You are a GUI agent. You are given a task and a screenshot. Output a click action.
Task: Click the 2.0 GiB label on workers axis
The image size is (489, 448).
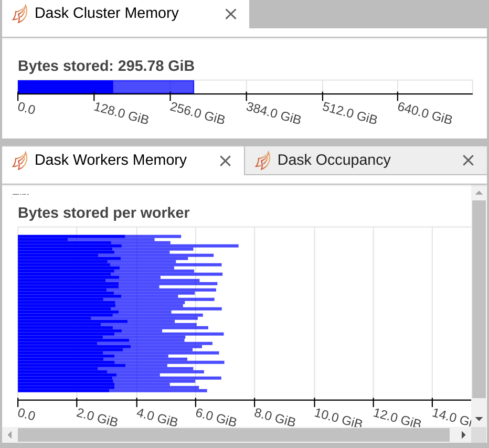[x=97, y=417]
